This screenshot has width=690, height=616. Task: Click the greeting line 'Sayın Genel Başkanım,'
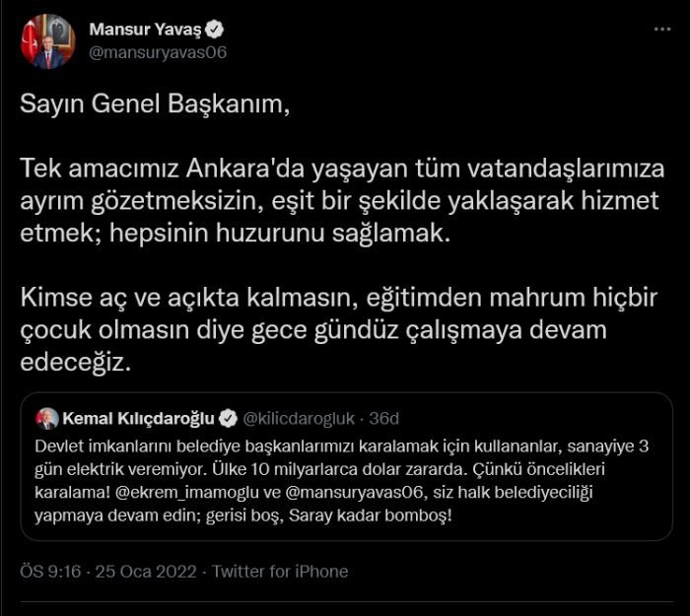coord(156,105)
